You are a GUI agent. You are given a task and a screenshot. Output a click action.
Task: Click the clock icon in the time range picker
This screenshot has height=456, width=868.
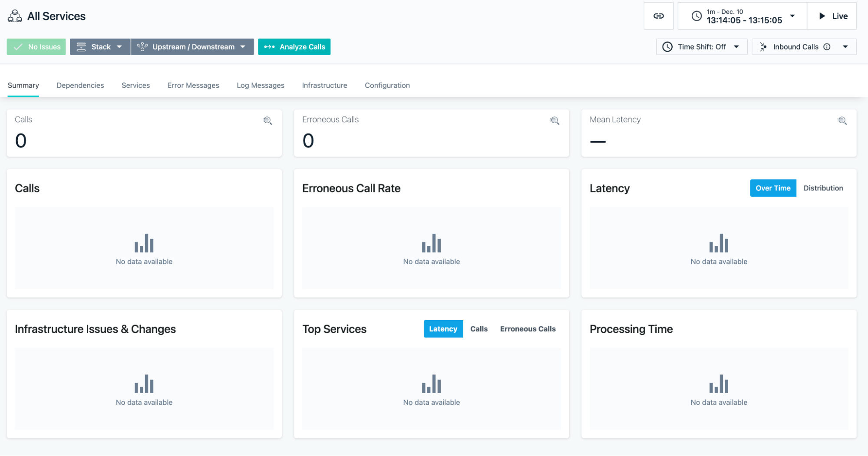coord(696,16)
